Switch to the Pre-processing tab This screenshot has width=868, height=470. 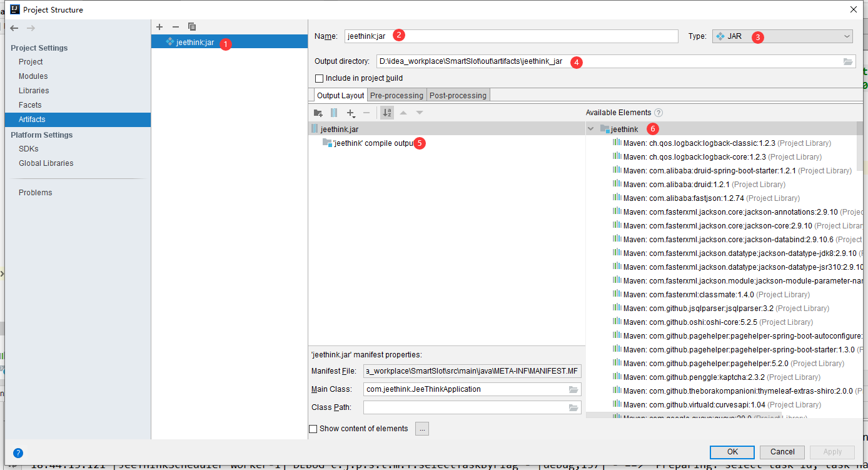(396, 95)
